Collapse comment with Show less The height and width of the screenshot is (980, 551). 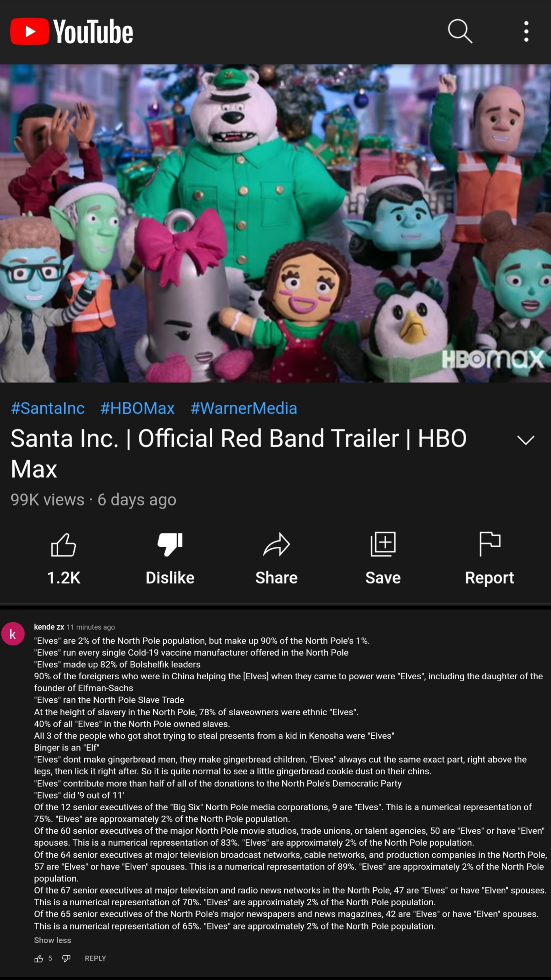[x=53, y=940]
